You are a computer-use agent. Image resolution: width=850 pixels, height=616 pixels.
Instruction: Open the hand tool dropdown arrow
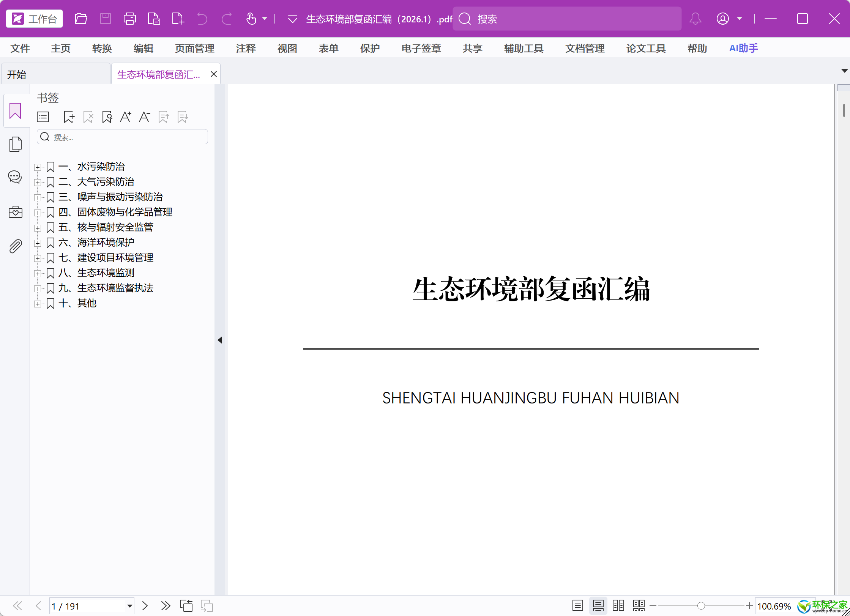(265, 19)
